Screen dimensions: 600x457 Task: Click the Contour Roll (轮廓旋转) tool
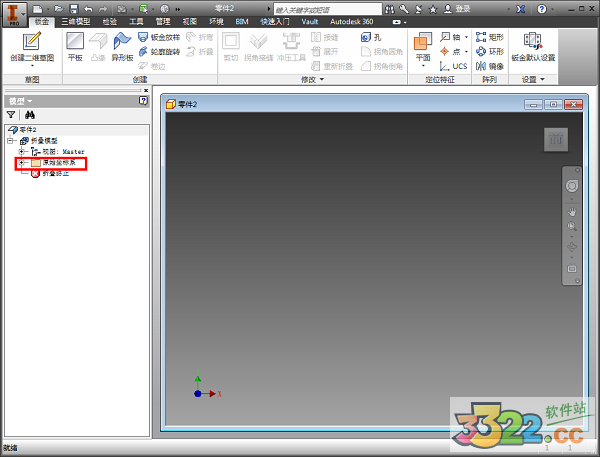click(159, 51)
